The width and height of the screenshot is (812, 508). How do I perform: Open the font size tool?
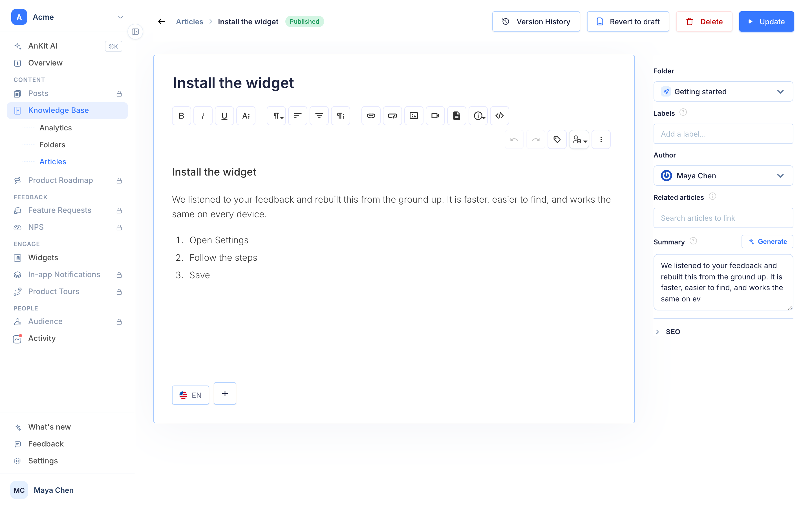coord(246,116)
